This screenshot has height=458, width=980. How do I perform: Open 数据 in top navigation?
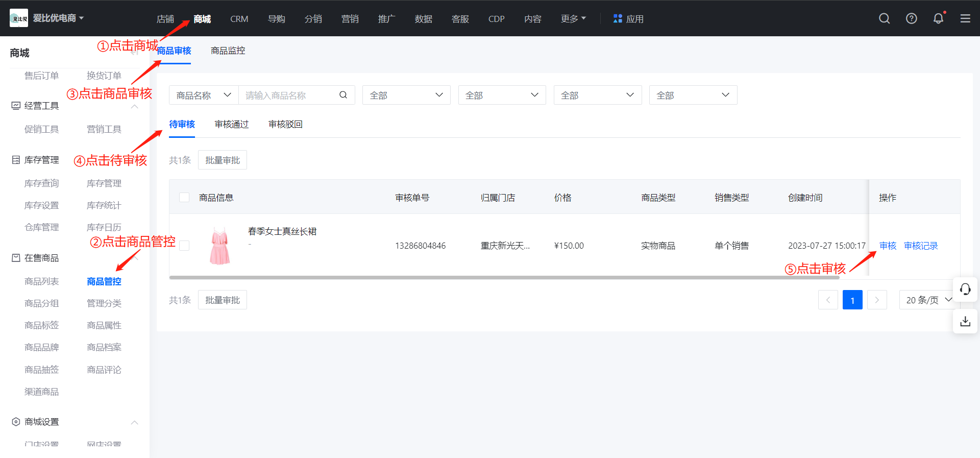click(424, 18)
